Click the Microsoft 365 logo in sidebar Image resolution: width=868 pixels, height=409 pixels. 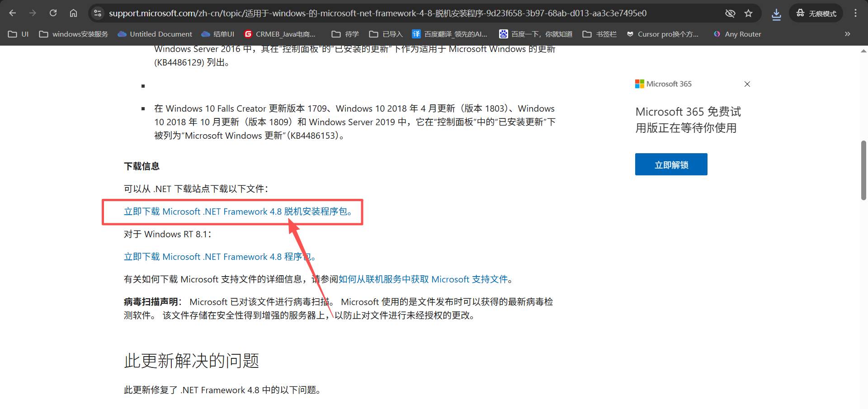coord(663,84)
